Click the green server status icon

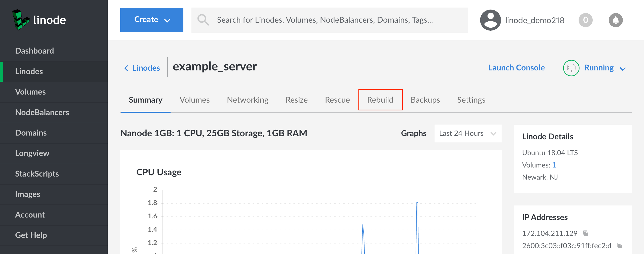click(x=571, y=68)
